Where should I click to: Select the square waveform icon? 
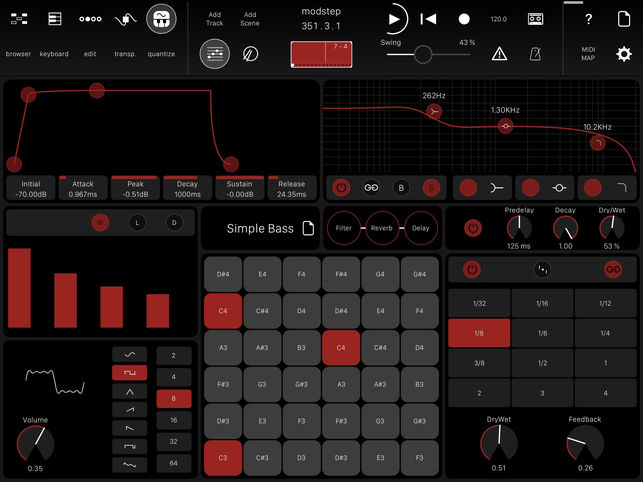point(130,373)
